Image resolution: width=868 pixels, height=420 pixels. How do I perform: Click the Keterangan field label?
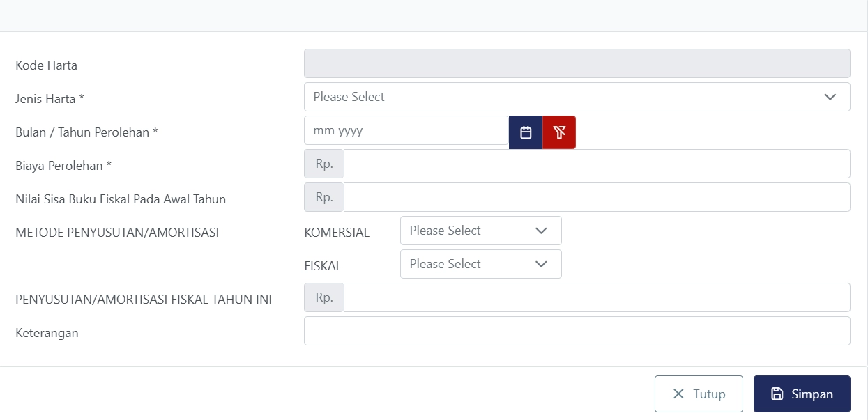coord(47,333)
